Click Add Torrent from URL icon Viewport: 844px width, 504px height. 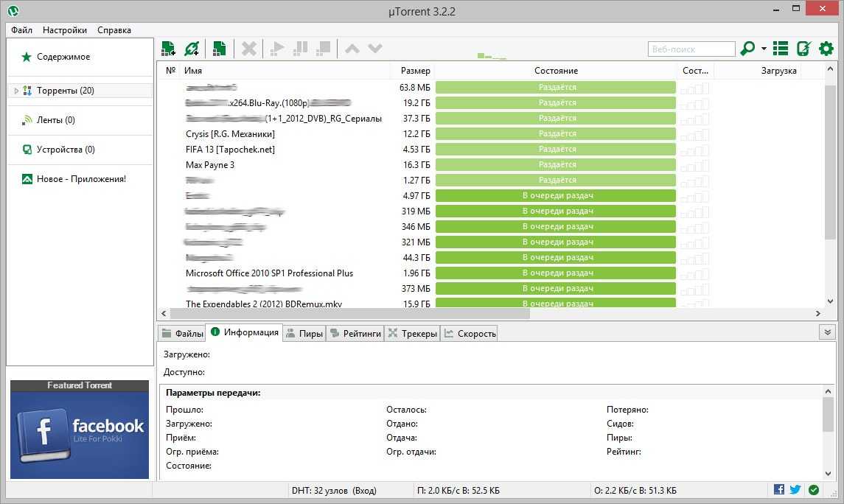click(x=192, y=49)
